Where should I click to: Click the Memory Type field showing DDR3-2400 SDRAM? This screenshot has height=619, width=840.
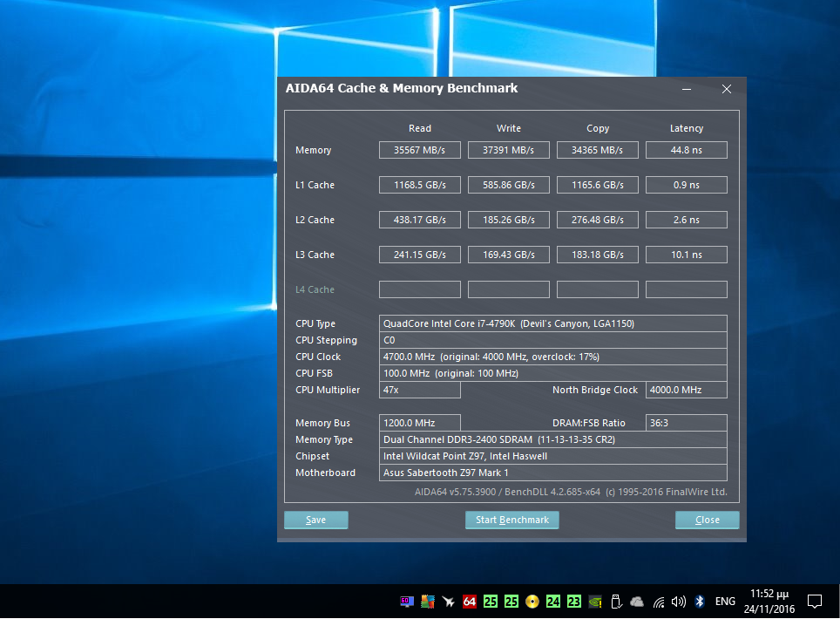tap(553, 439)
